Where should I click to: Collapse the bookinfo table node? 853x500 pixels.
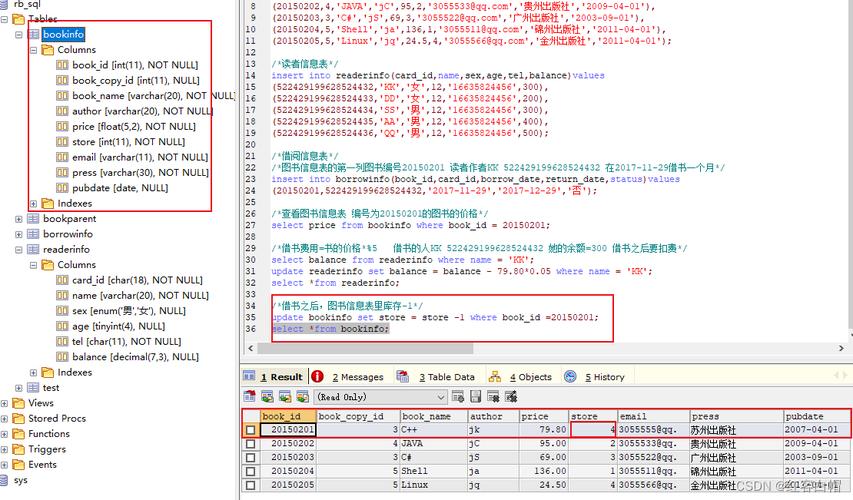point(18,34)
